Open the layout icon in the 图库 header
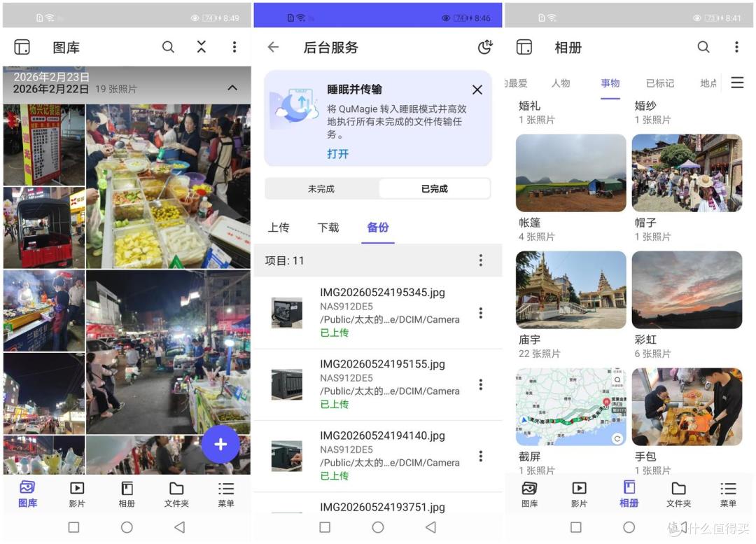Screen dimensions: 756x544 click(22, 47)
